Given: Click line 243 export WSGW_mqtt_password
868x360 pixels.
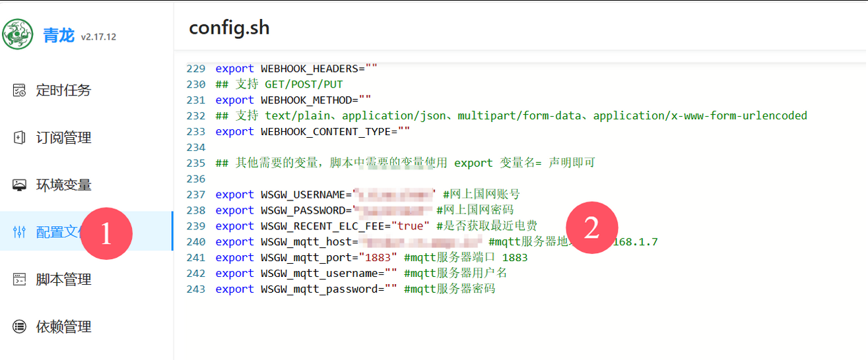Looking at the screenshot, I should (306, 289).
